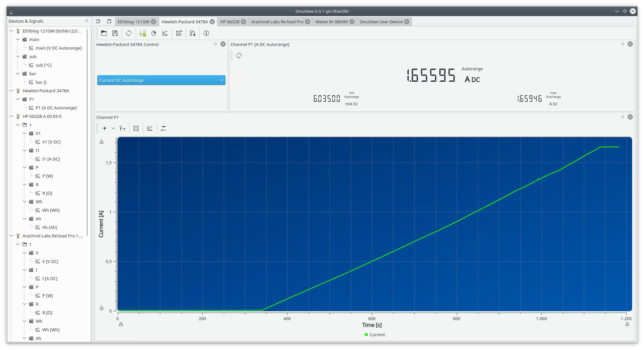Select R [Ω] signal under HP 6632B

coord(47,193)
